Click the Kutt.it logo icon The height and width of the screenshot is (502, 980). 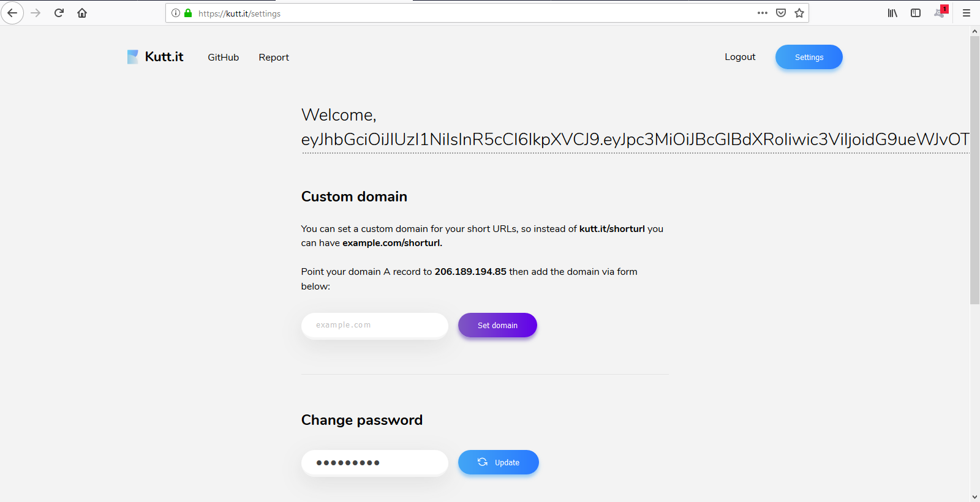(132, 56)
